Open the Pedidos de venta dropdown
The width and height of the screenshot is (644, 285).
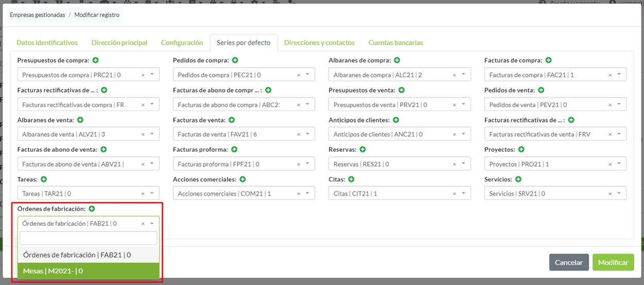[618, 105]
